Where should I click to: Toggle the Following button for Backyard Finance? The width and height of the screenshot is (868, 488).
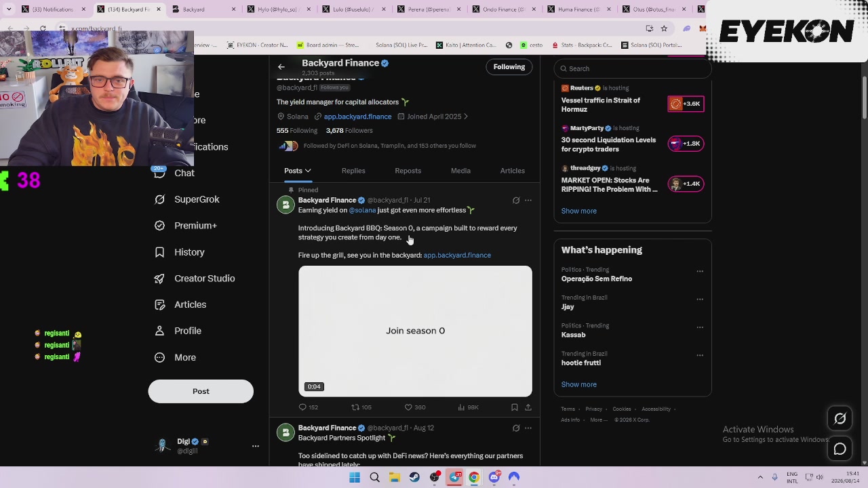(509, 67)
